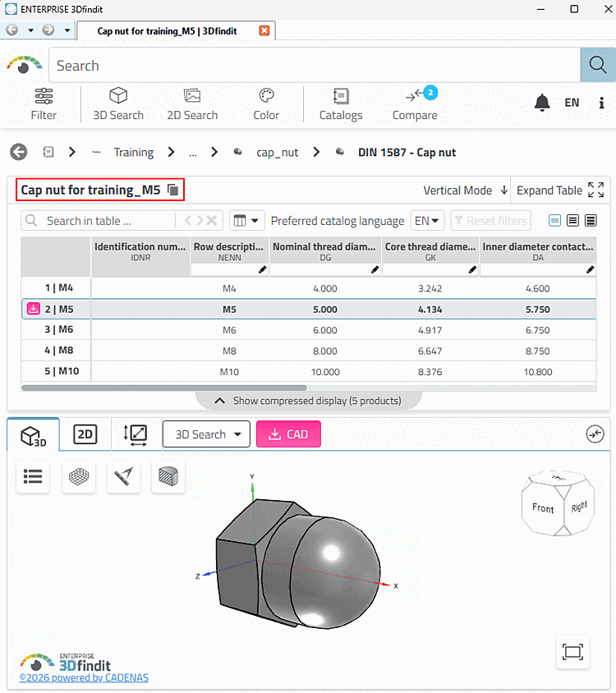Click the 3Dfindit gauge logo near search
The height and width of the screenshot is (693, 616).
coord(25,65)
